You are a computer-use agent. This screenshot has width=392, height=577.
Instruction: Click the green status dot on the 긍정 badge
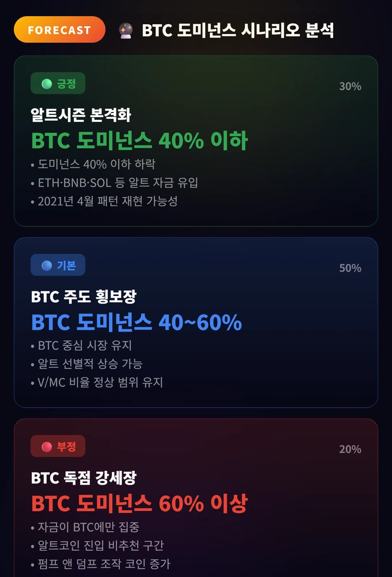[46, 83]
